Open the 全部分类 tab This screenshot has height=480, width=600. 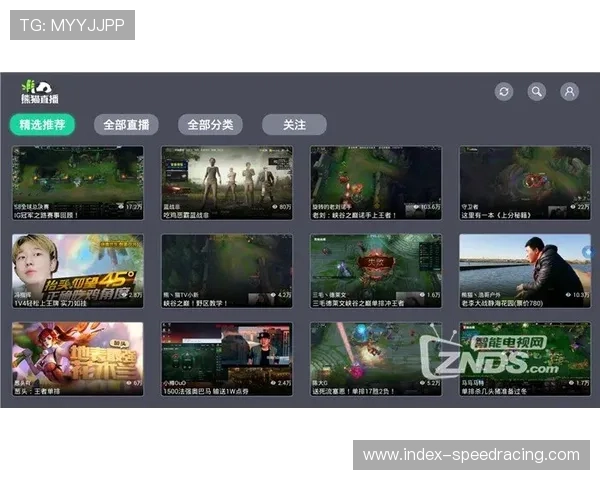[210, 125]
